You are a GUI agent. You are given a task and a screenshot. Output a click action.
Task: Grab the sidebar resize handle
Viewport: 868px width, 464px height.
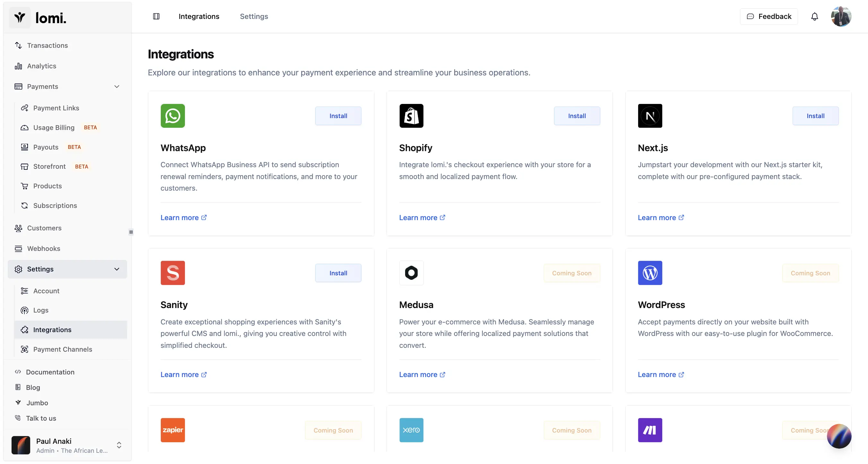tap(131, 232)
